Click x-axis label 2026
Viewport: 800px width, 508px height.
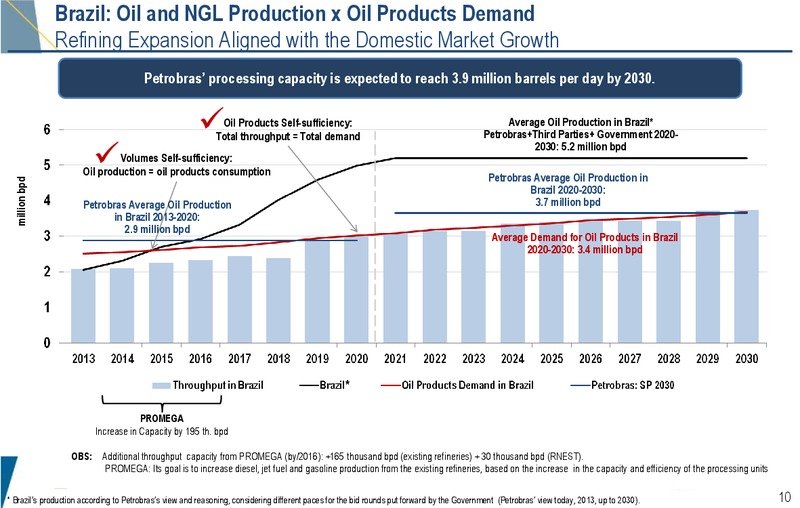[x=591, y=359]
